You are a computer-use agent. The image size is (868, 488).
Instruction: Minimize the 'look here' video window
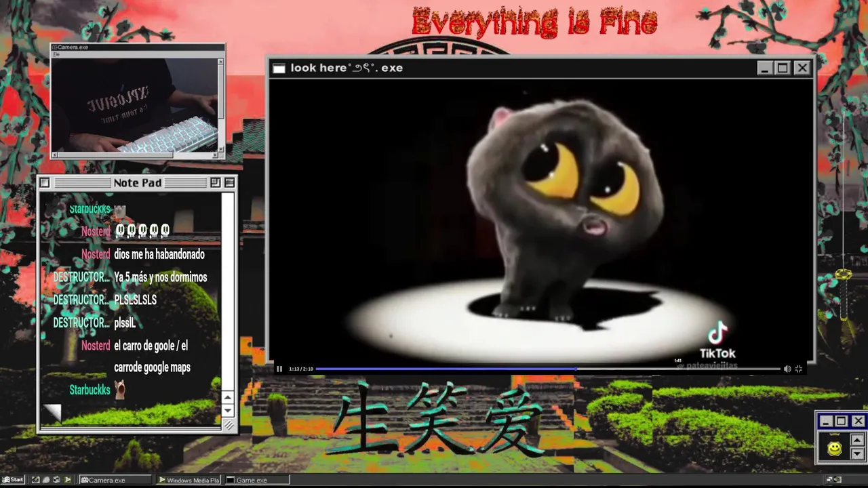point(765,68)
